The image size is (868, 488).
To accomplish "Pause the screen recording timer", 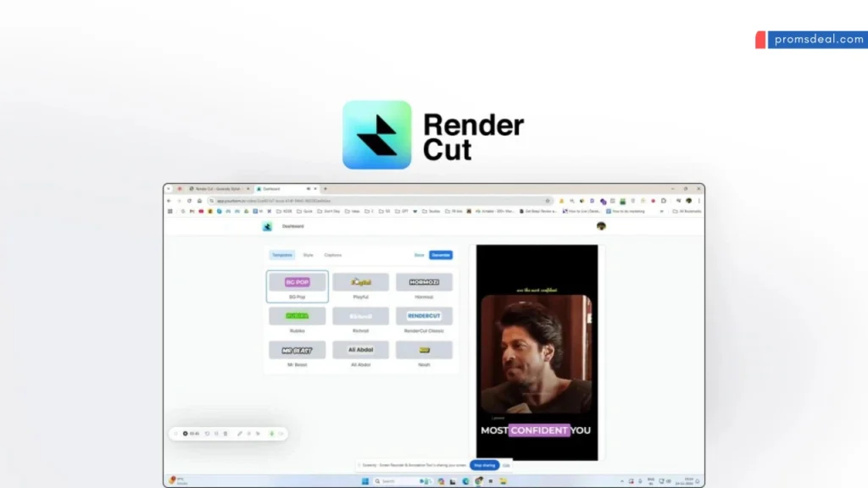I will pos(215,434).
